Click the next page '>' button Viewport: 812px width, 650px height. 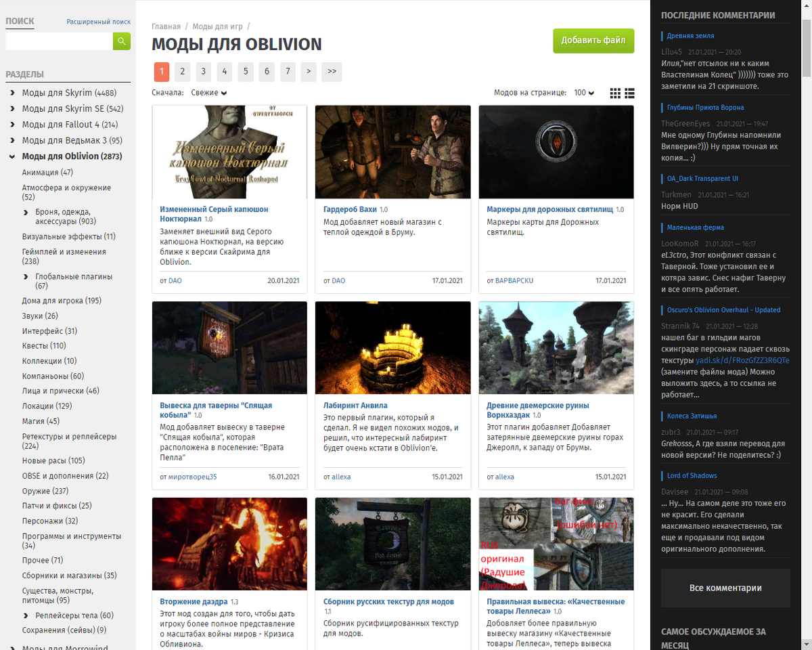[x=309, y=71]
